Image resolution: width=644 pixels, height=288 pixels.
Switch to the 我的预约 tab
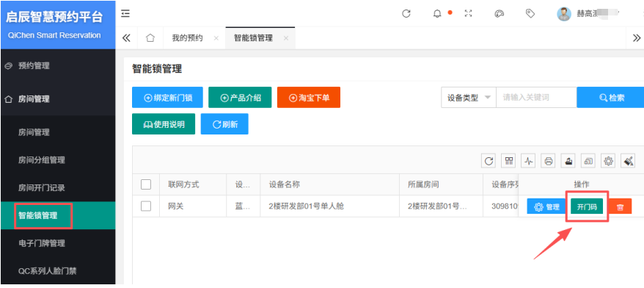click(x=187, y=38)
